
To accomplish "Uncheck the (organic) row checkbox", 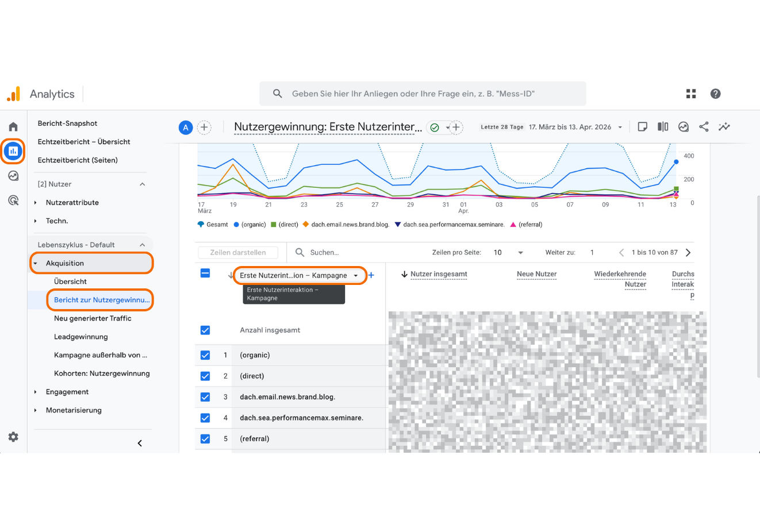I will click(x=205, y=355).
